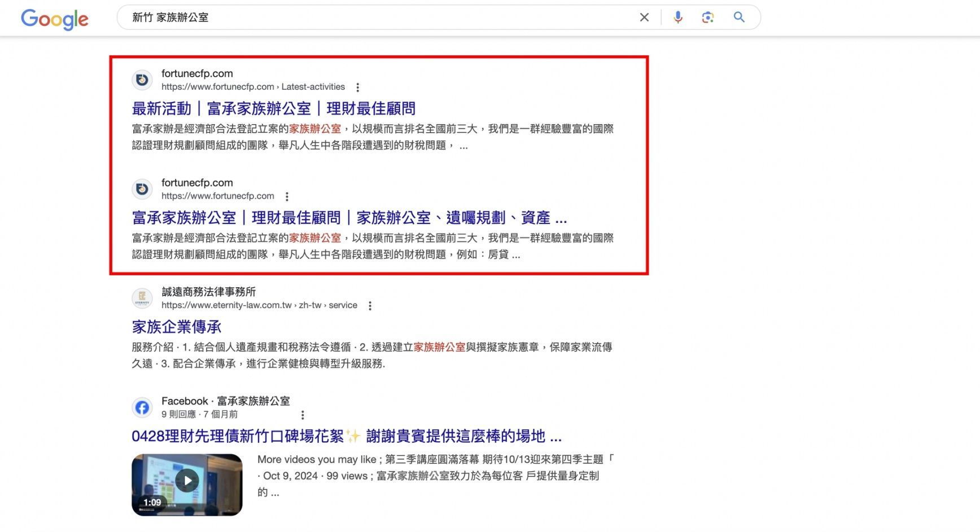Click the Facebook · 富承家族辦公室 source name

click(226, 401)
